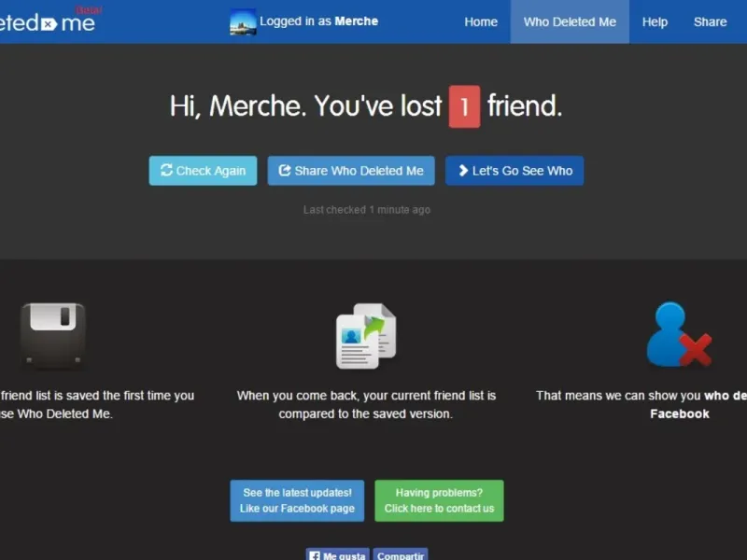Image resolution: width=747 pixels, height=560 pixels.
Task: Click 'That means we can show you' text
Action: pos(618,396)
